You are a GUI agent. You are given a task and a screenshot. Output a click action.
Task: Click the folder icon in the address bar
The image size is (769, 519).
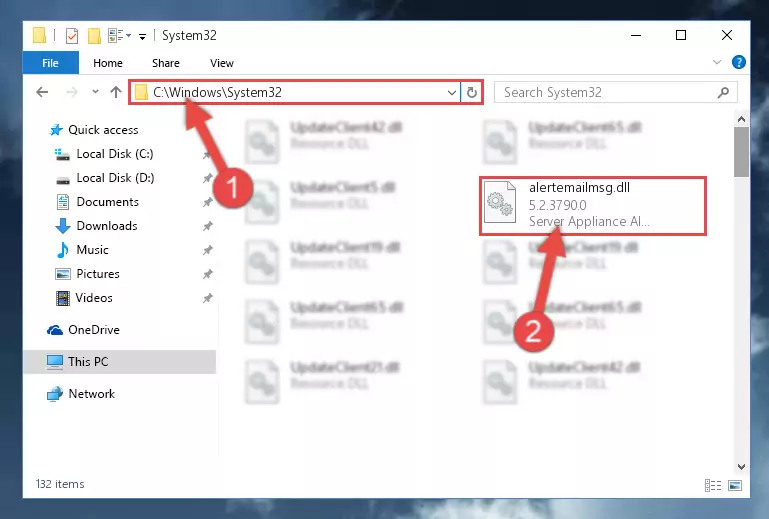click(x=141, y=92)
